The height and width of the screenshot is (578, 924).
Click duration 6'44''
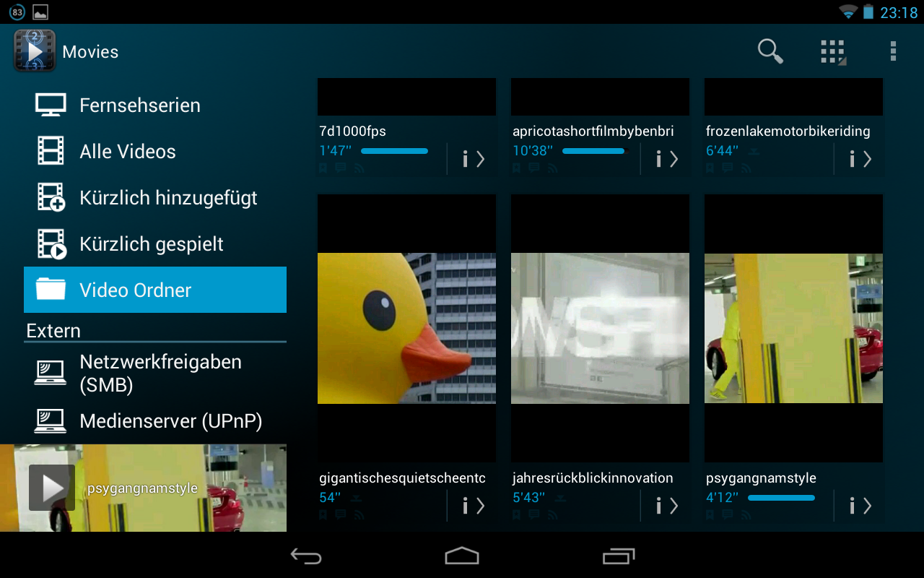tap(723, 151)
